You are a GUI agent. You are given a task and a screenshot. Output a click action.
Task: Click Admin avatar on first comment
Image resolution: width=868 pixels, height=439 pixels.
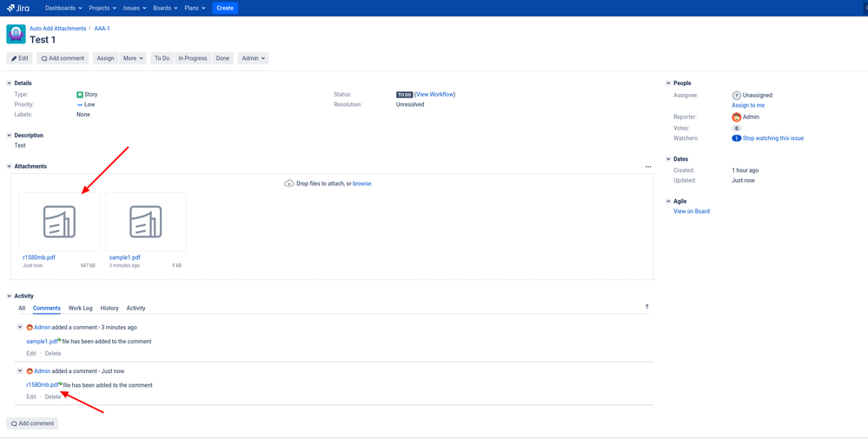click(30, 328)
